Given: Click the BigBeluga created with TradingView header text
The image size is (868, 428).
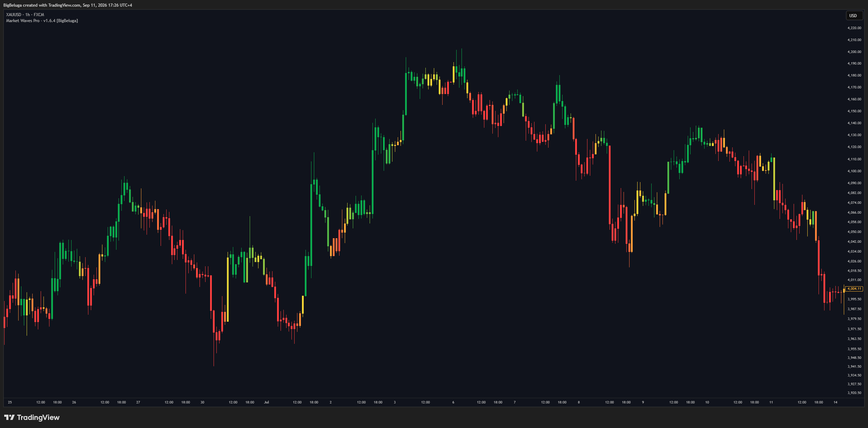Looking at the screenshot, I should tap(68, 5).
